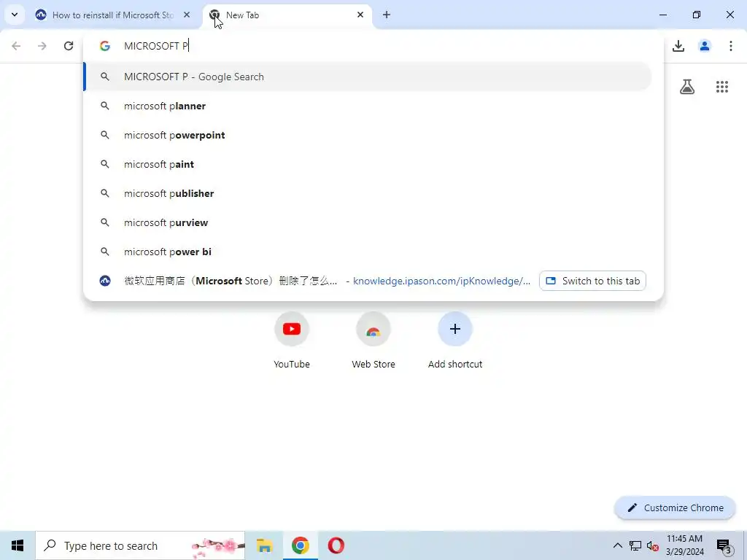Screen dimensions: 747x560
Task: Click the search magnifier icon beside 'microsoft paint'
Action: [x=105, y=164]
